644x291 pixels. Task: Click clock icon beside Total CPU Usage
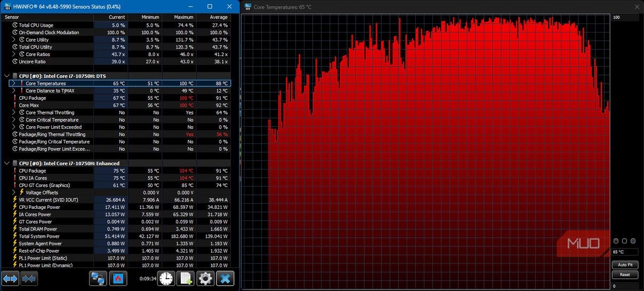pyautogui.click(x=14, y=25)
